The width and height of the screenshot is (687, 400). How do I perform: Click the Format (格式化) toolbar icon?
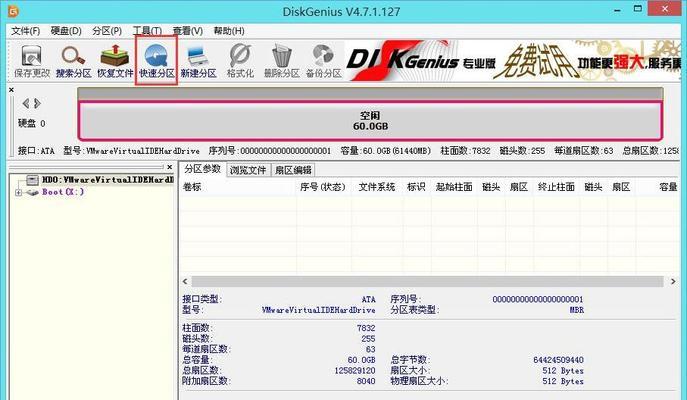240,61
